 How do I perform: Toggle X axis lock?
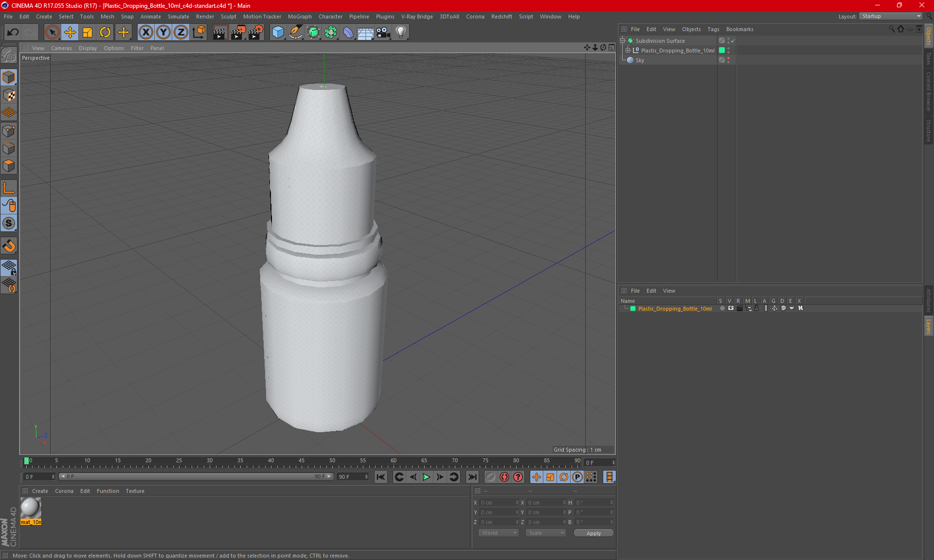tap(145, 32)
